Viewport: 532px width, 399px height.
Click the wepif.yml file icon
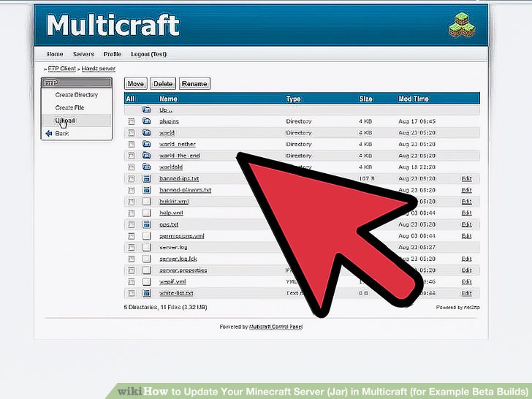[146, 281]
